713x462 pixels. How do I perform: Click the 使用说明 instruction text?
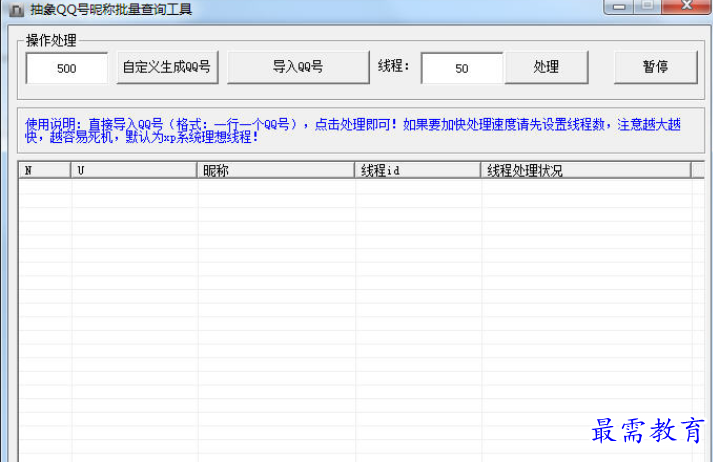(353, 131)
